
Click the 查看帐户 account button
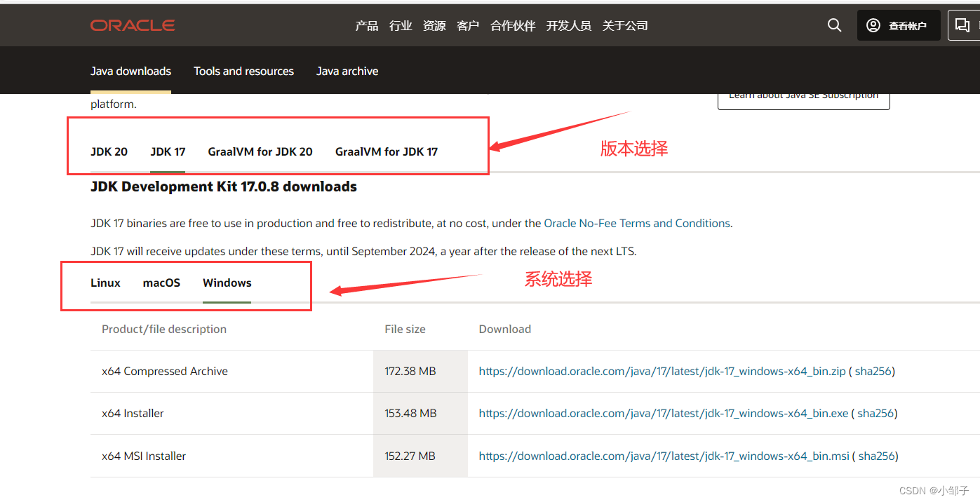pyautogui.click(x=899, y=25)
